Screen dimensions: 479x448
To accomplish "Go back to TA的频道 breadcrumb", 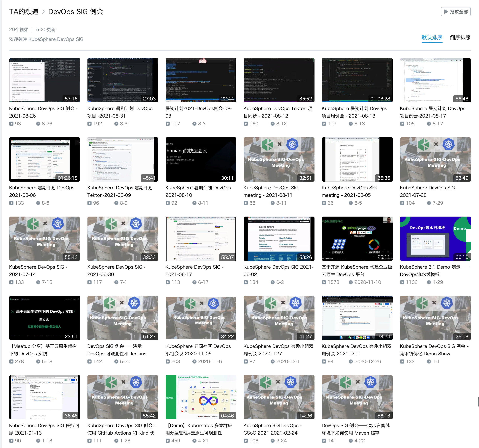I will tap(24, 12).
